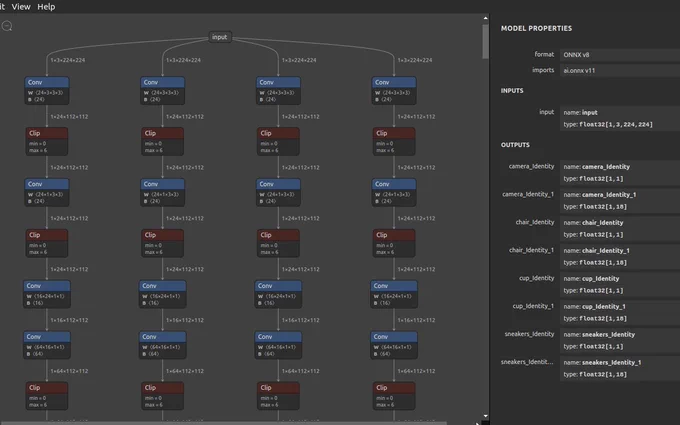Select the imports field showing ai.onnx v11

pyautogui.click(x=620, y=70)
